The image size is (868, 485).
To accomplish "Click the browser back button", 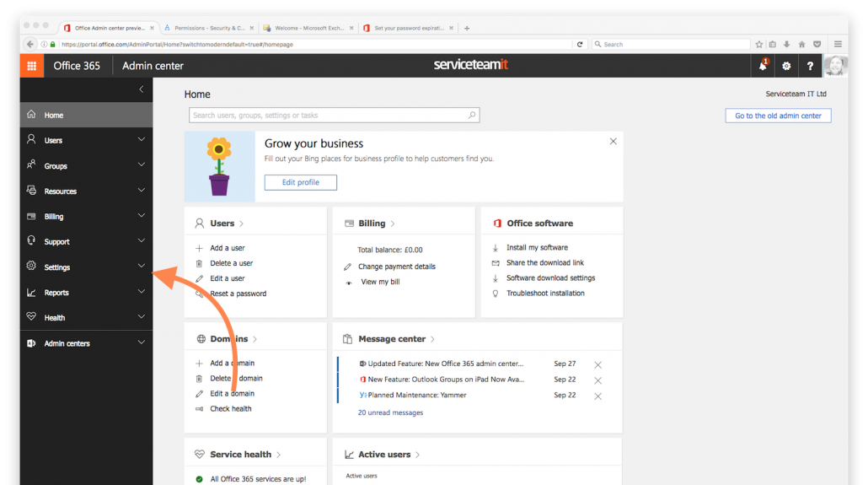I will tap(29, 45).
